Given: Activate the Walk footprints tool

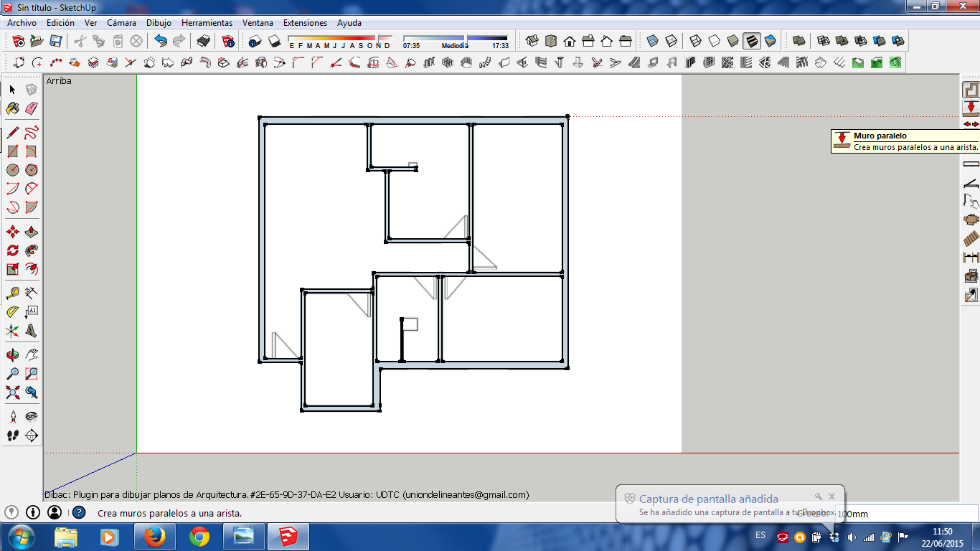Looking at the screenshot, I should click(12, 435).
